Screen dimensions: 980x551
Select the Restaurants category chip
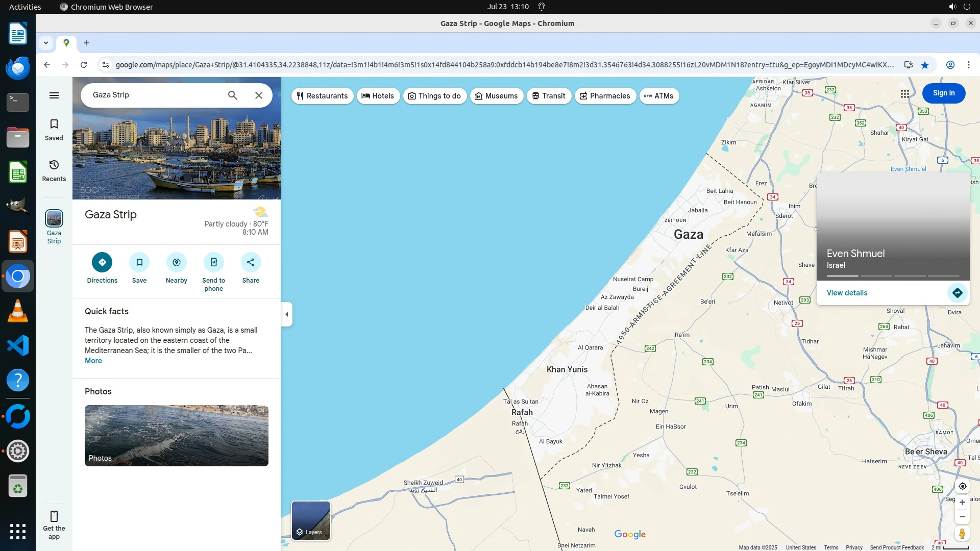[x=322, y=96]
